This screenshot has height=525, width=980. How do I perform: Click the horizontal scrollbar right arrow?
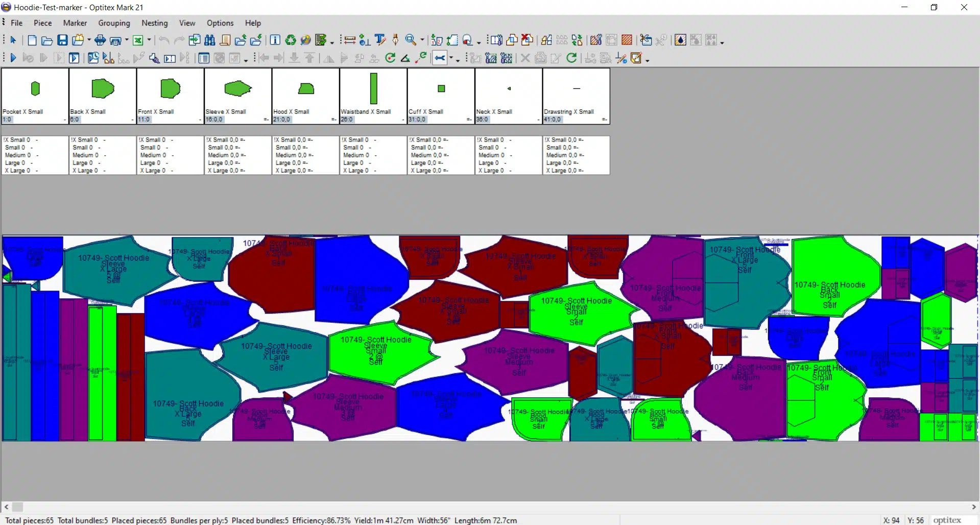tap(974, 507)
